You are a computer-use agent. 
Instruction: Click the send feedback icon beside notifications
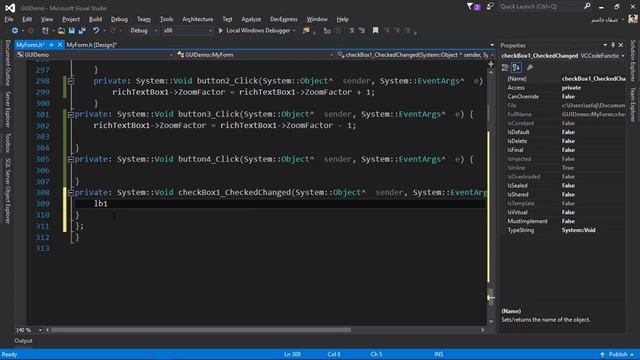490,7
